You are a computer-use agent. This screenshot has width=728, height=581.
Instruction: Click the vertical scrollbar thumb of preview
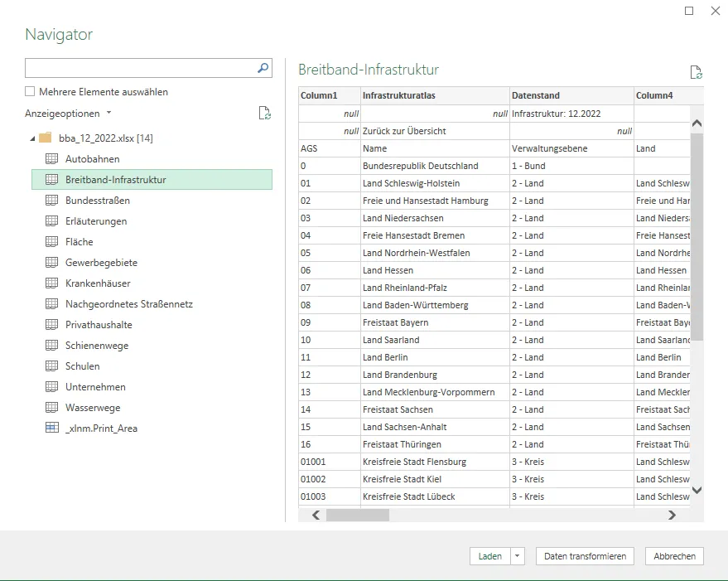click(697, 237)
